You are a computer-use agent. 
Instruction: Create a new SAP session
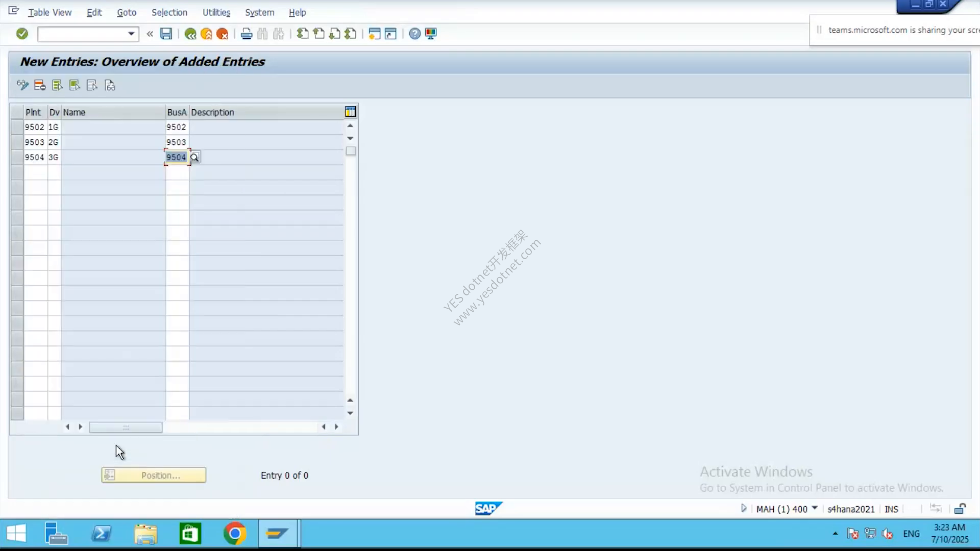tap(375, 34)
